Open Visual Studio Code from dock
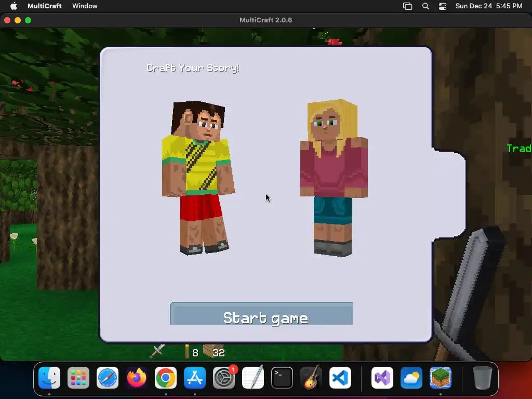This screenshot has width=532, height=399. point(340,378)
